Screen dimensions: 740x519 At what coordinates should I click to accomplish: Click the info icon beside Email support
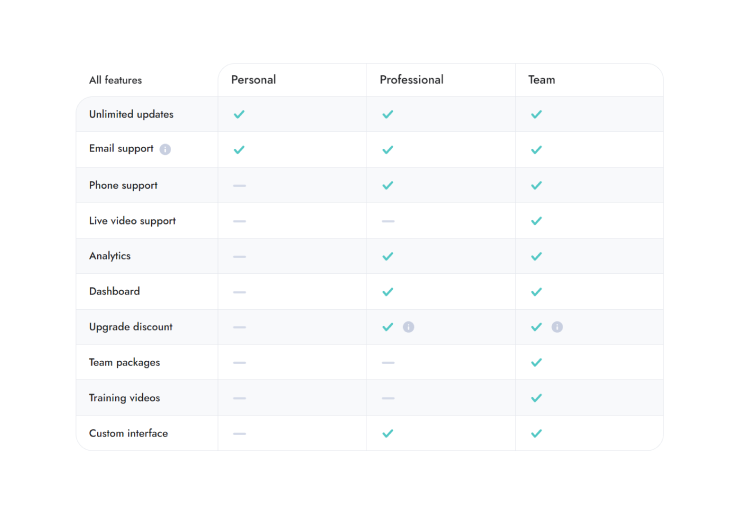pyautogui.click(x=165, y=149)
